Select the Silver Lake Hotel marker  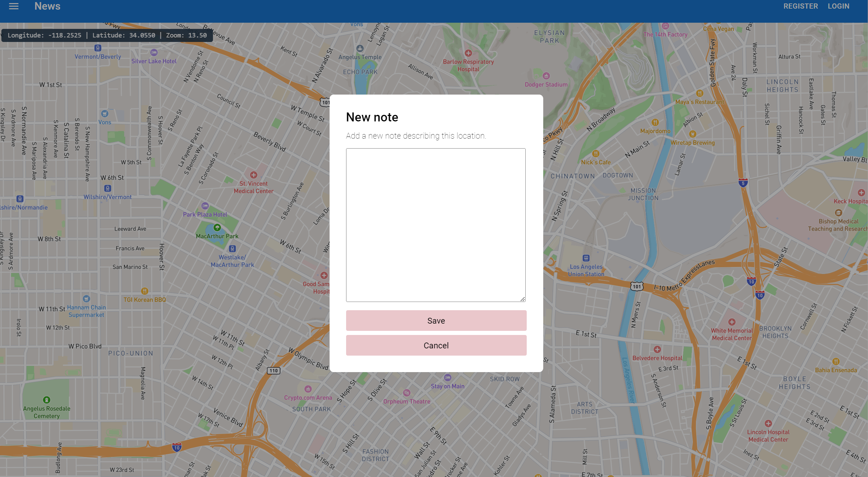tap(154, 53)
